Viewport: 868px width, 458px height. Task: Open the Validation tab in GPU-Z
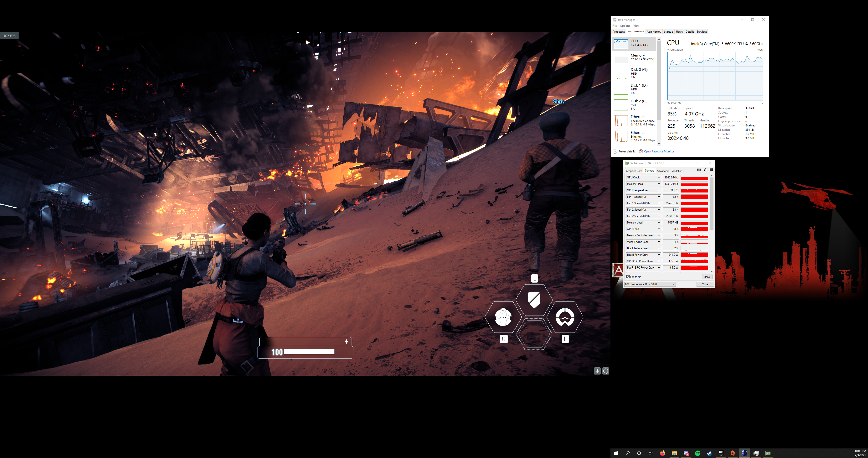tap(677, 171)
